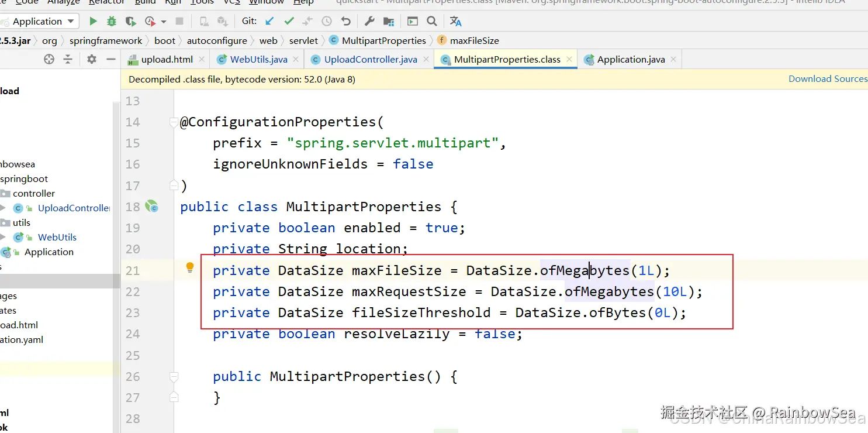Expand the WebUtils tree node arrow
Viewport: 868px width, 433px height.
pos(4,237)
